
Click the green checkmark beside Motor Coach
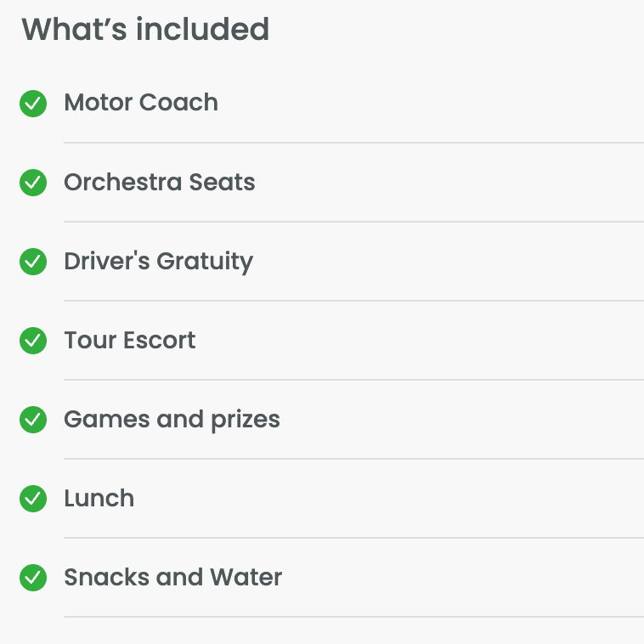click(33, 104)
